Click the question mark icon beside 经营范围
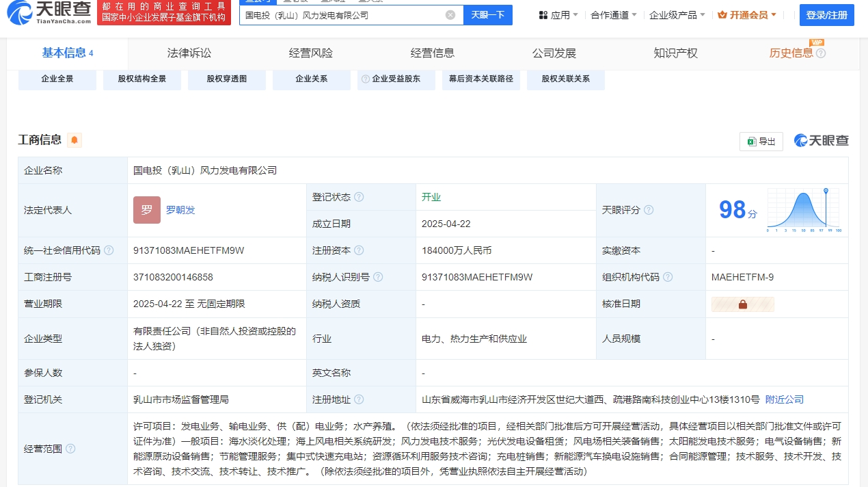 point(70,449)
